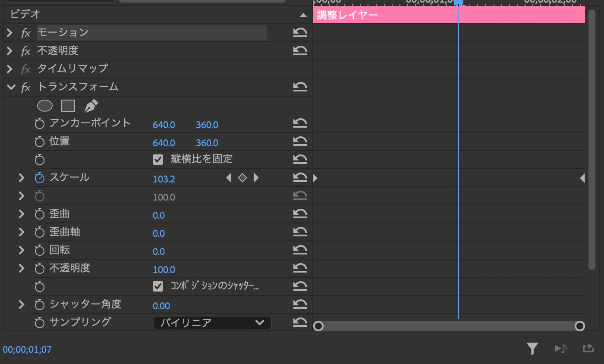
Task: Click the Transform 不透明度 value 100.0
Action: point(164,270)
